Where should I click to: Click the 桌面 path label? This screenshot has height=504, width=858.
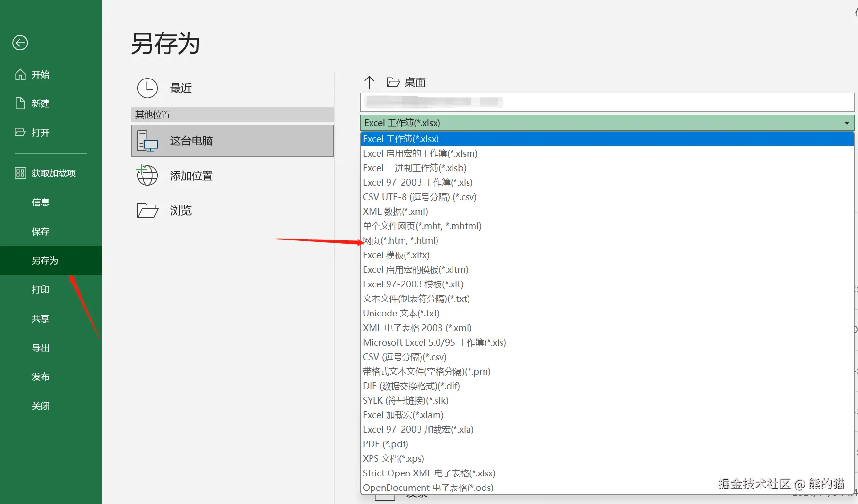tap(415, 82)
